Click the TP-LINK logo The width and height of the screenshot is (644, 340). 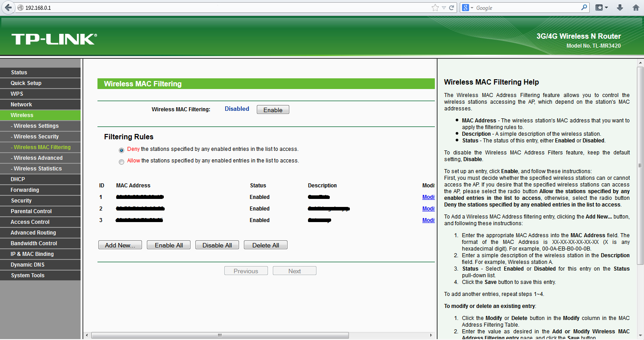[54, 39]
